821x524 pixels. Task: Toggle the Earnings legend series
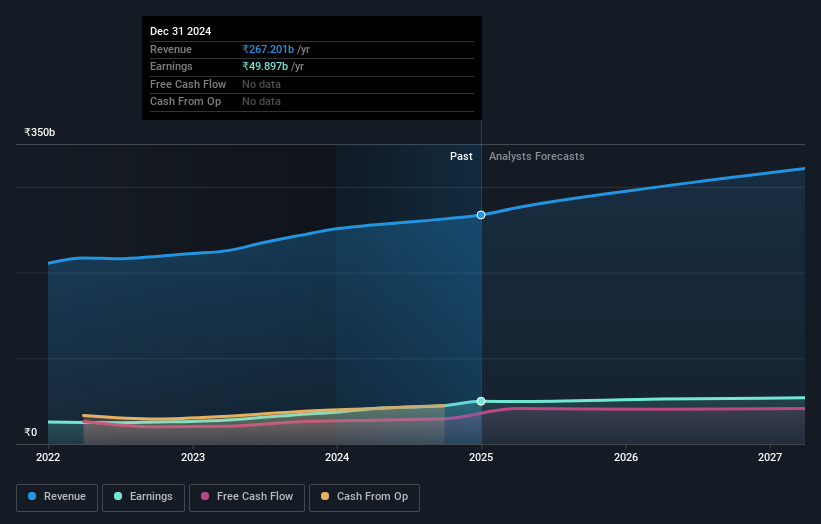pos(143,497)
